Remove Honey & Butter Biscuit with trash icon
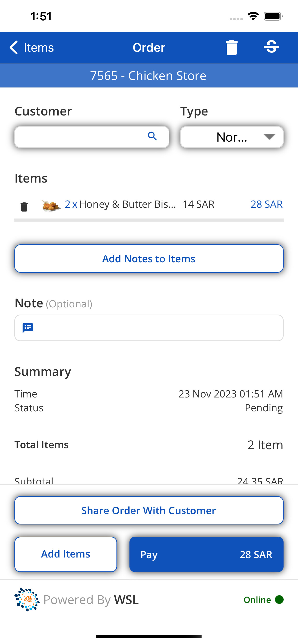298x644 pixels. (x=24, y=207)
